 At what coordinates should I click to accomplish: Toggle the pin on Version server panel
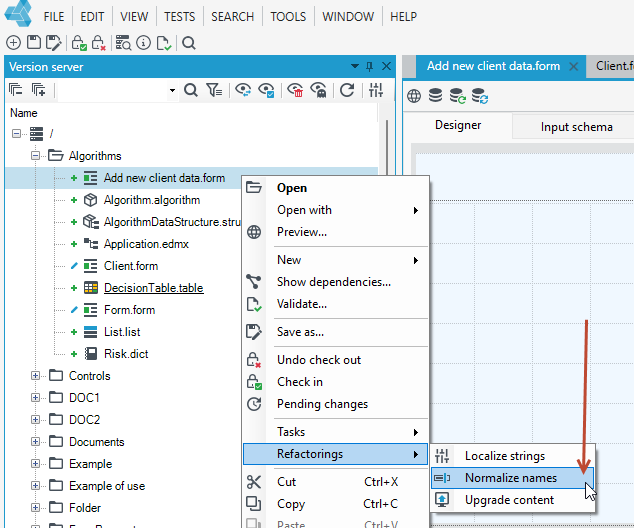pos(369,66)
